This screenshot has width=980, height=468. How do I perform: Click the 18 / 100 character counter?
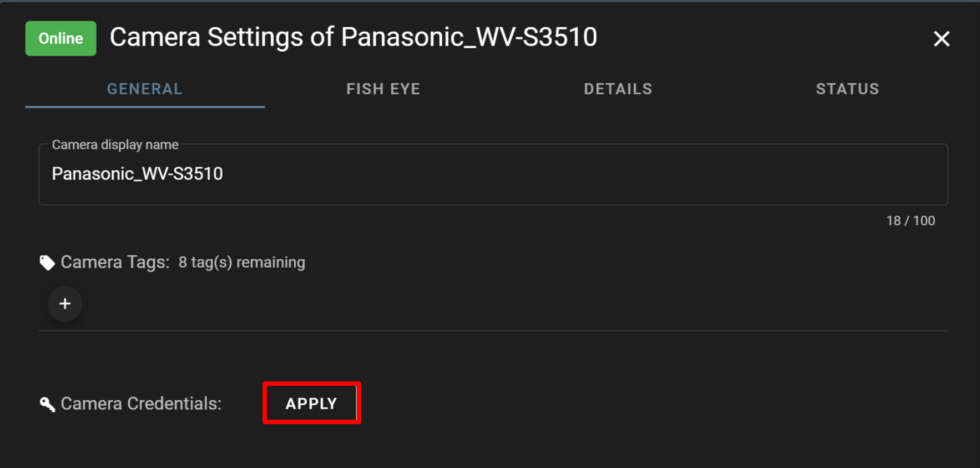click(910, 221)
